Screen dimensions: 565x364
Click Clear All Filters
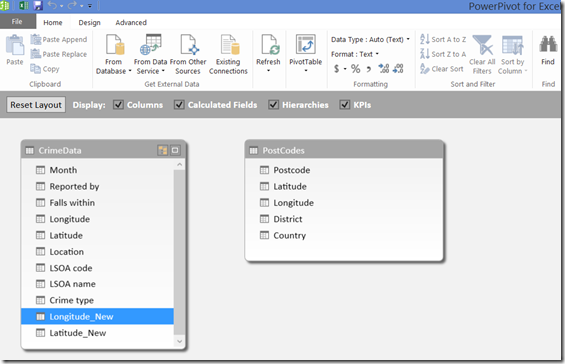coord(482,54)
